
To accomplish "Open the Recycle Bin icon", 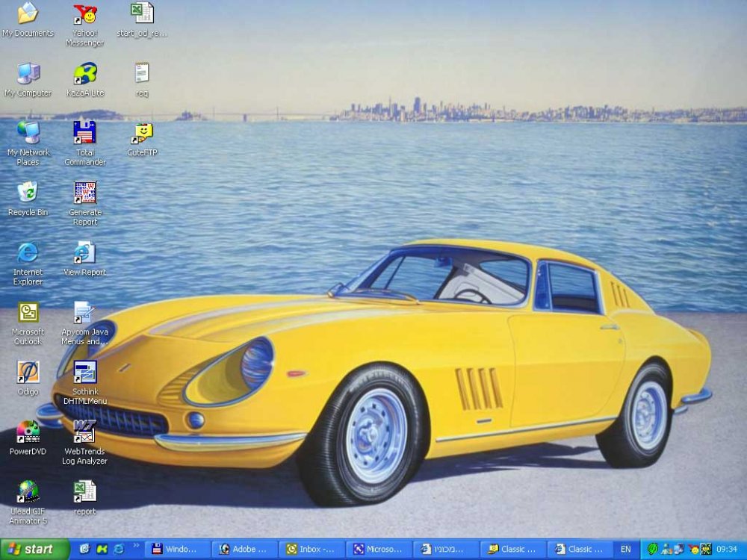I will (28, 199).
